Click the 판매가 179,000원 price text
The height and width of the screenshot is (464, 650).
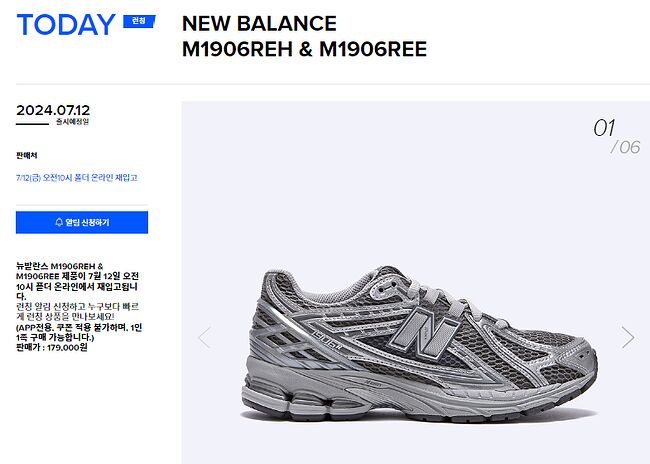click(x=52, y=347)
